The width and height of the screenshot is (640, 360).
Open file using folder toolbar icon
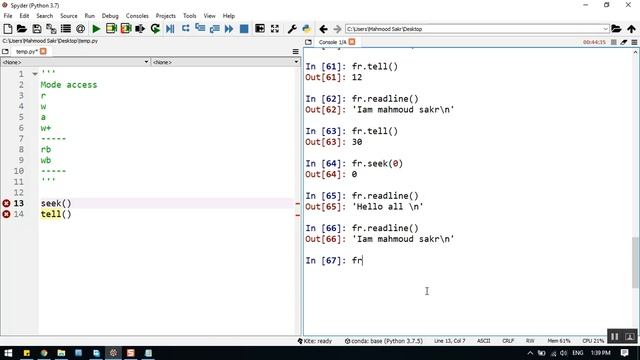pos(22,29)
